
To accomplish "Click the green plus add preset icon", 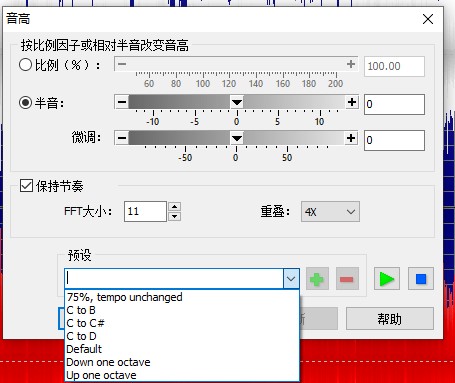I will [x=317, y=279].
